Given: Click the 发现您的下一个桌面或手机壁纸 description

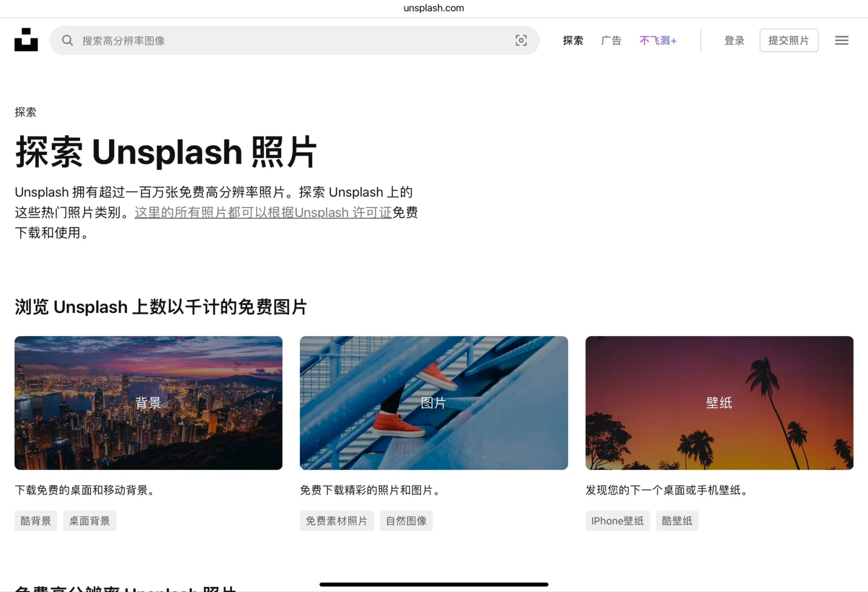Looking at the screenshot, I should click(667, 490).
